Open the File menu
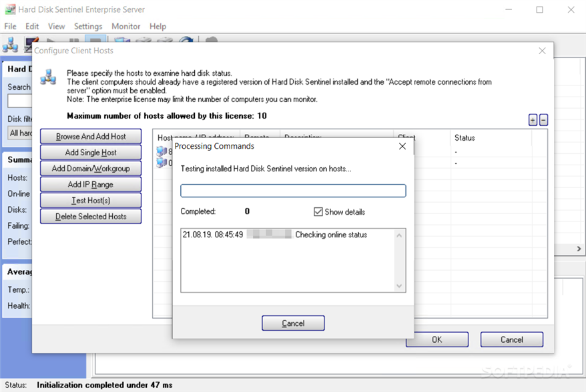This screenshot has height=392, width=586. (x=10, y=27)
